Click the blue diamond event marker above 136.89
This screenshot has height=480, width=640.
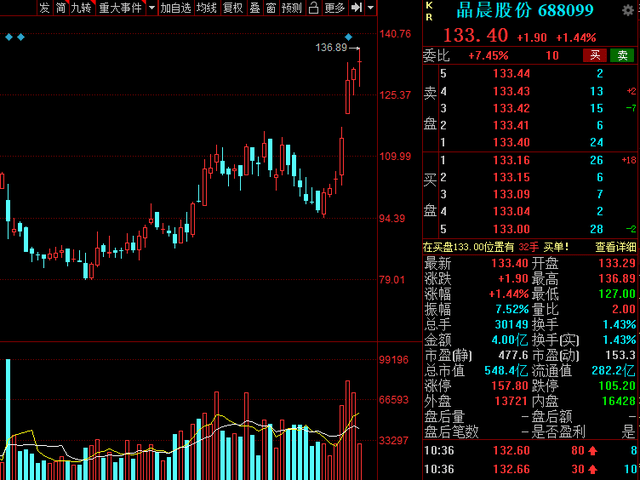coord(348,37)
